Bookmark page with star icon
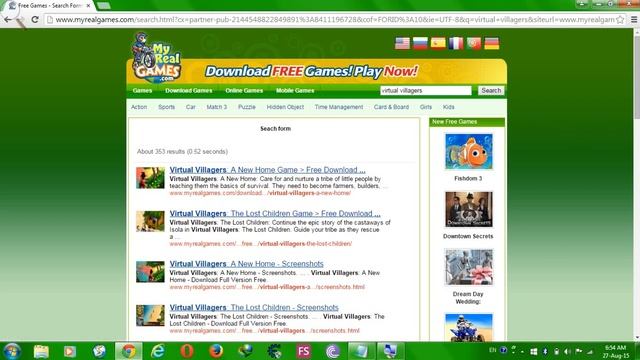The width and height of the screenshot is (640, 360). point(620,19)
